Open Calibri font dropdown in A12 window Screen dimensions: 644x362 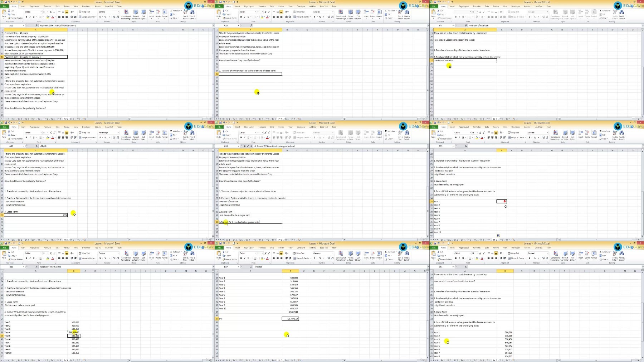click(x=41, y=12)
